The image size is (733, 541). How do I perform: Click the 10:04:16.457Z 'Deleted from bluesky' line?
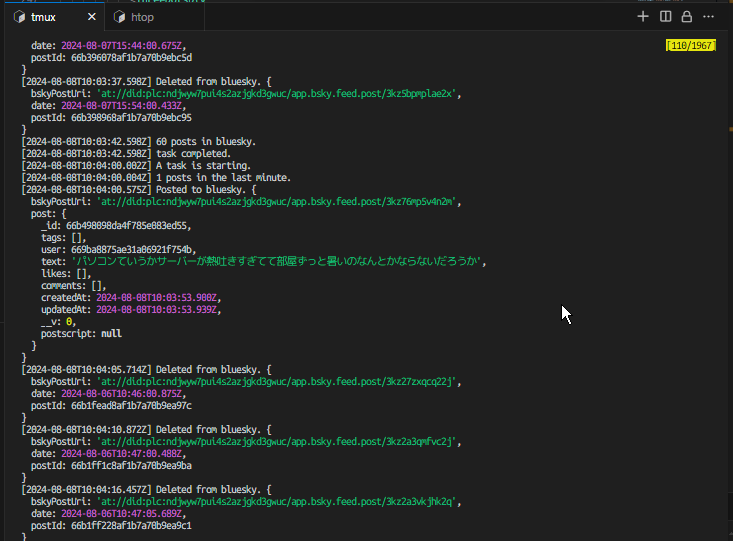tap(146, 490)
